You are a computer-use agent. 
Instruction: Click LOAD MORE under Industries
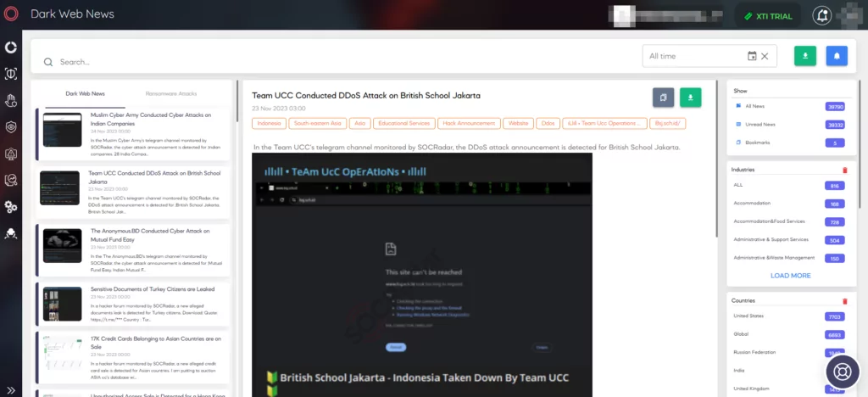[x=791, y=276]
